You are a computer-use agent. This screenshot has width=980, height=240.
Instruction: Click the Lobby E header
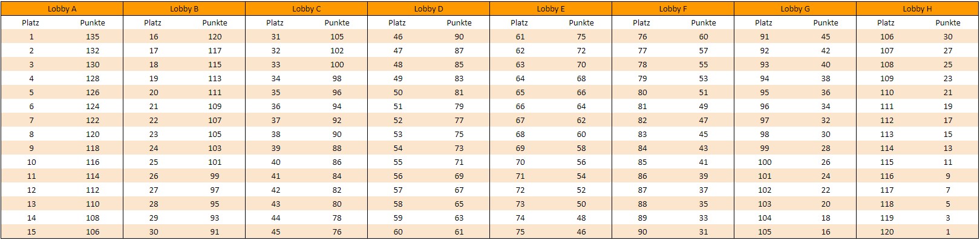tap(550, 8)
